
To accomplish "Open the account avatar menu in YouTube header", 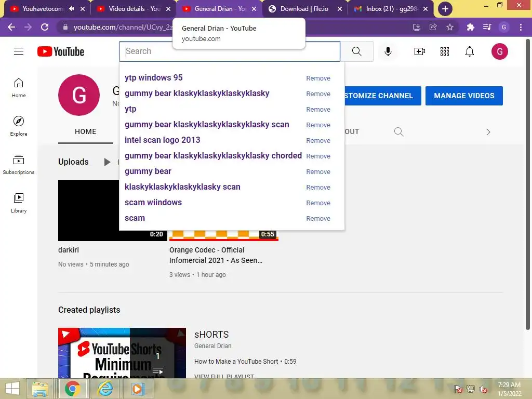I will [499, 51].
